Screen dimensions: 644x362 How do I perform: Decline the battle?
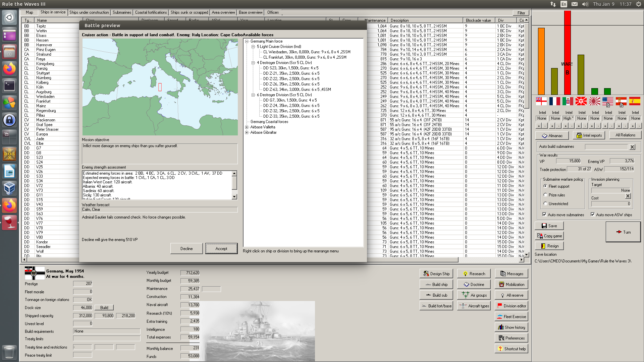186,248
